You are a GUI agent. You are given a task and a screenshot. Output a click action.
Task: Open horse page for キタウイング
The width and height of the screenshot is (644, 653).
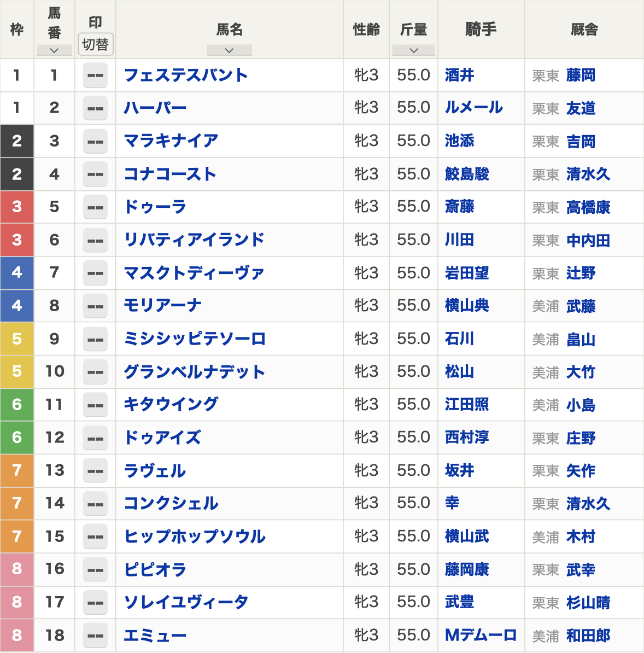pos(171,405)
